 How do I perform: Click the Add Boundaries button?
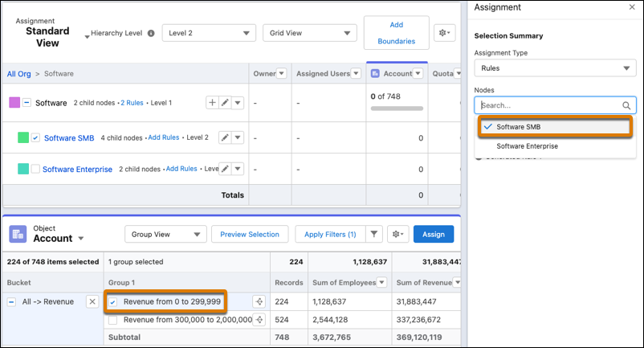point(397,33)
